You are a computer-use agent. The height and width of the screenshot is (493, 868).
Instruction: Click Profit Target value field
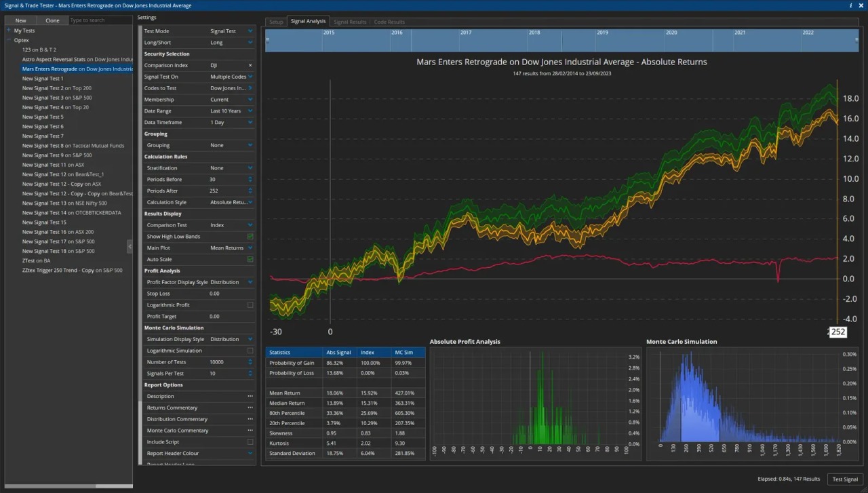point(231,316)
